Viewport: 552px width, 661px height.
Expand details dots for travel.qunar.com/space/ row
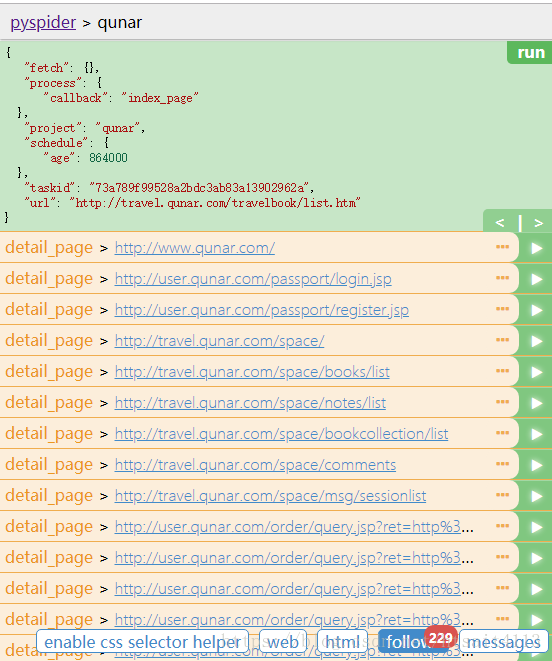tap(502, 340)
